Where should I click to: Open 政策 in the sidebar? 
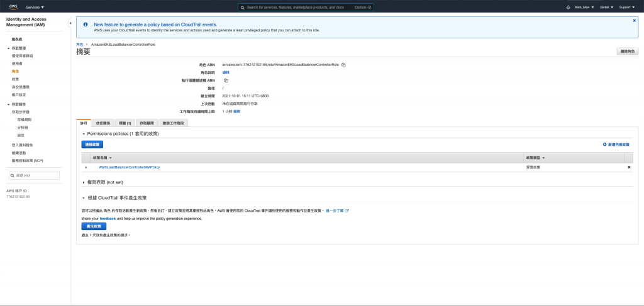tap(15, 79)
